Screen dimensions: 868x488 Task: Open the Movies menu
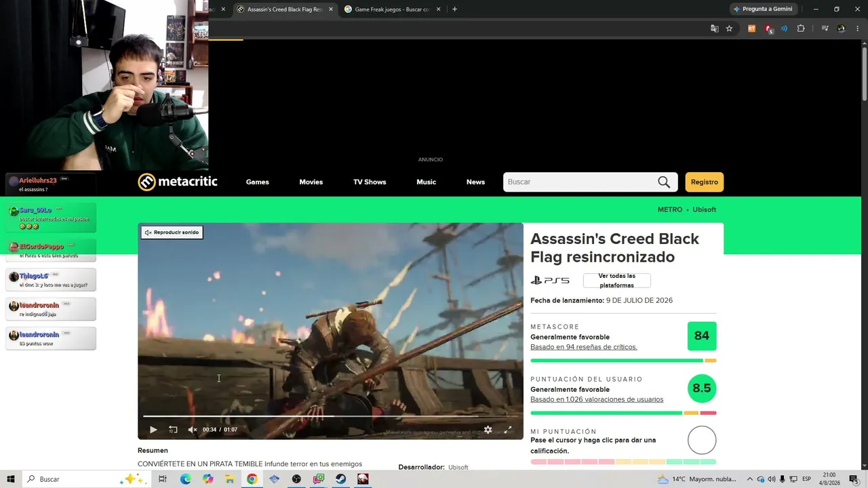click(311, 182)
